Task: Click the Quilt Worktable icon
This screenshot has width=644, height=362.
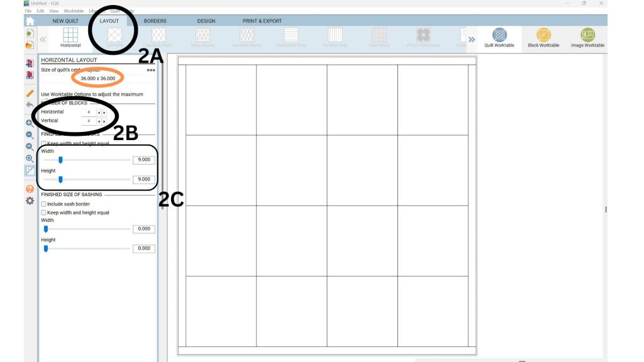Action: (x=499, y=37)
